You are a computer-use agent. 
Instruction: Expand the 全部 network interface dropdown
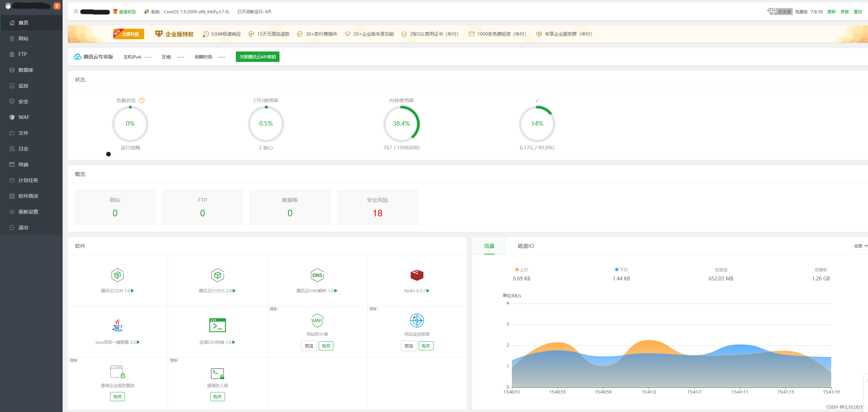pos(860,246)
